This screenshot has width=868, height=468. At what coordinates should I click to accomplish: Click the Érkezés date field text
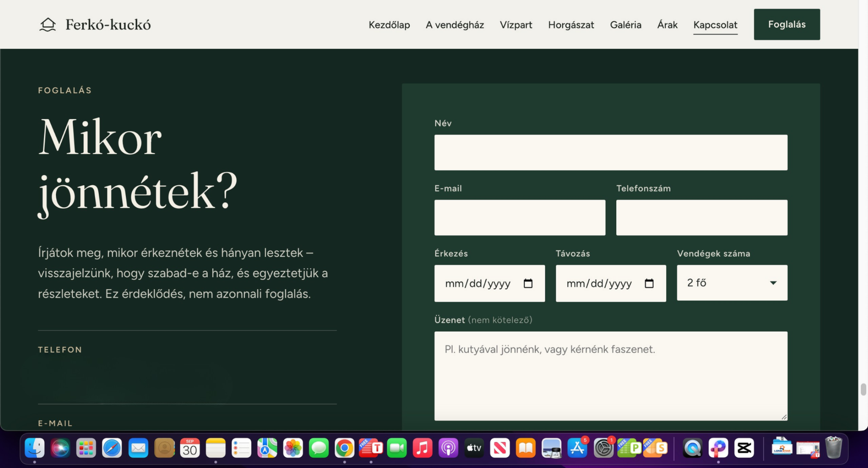(x=478, y=283)
